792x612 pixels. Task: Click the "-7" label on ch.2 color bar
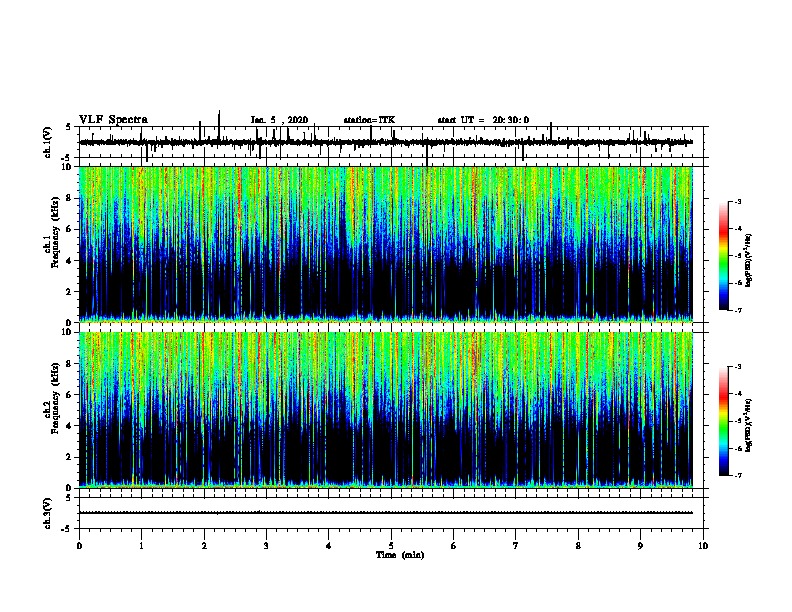[738, 475]
